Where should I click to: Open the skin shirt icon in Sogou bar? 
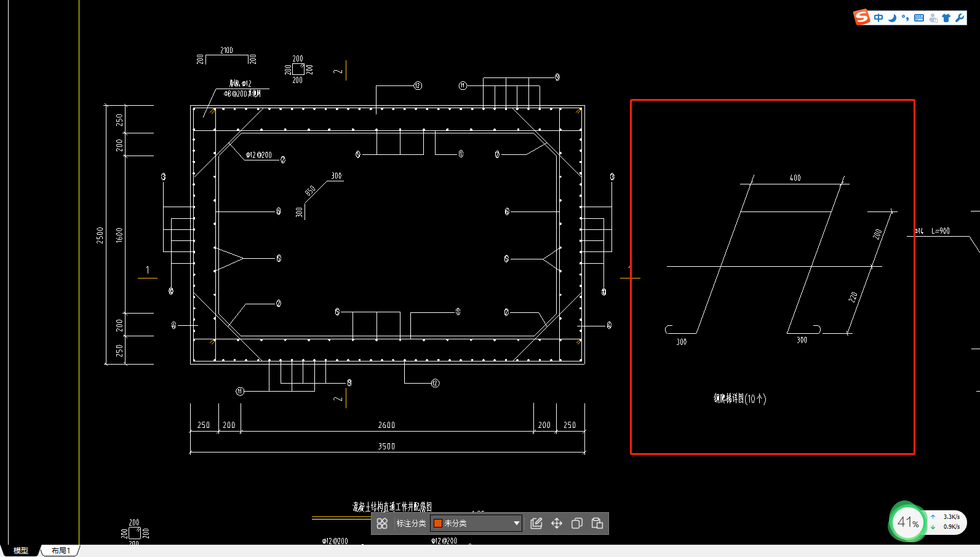[946, 18]
